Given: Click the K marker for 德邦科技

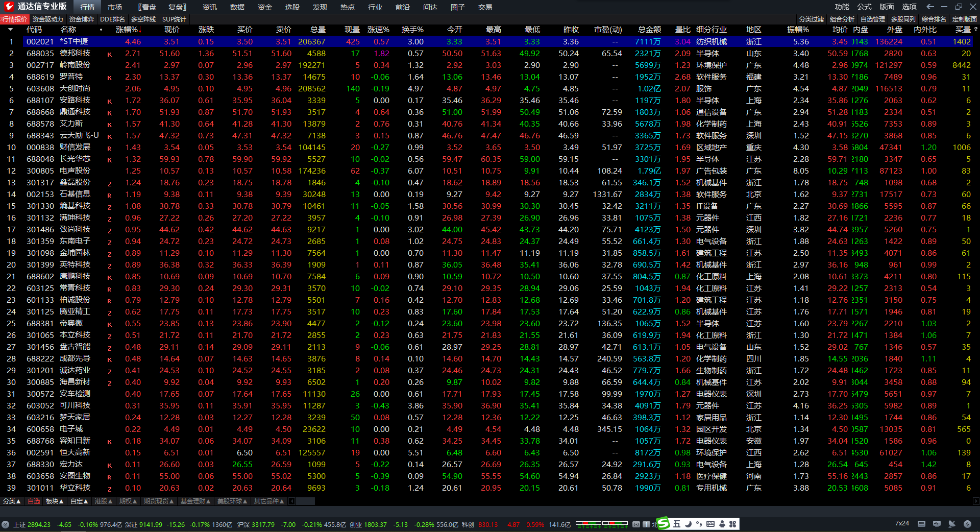Looking at the screenshot, I should pos(109,54).
